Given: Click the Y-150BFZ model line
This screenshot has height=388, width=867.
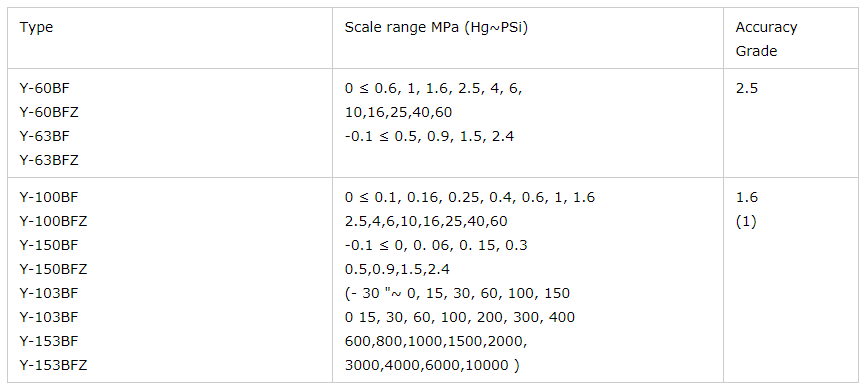Looking at the screenshot, I should click(54, 270).
